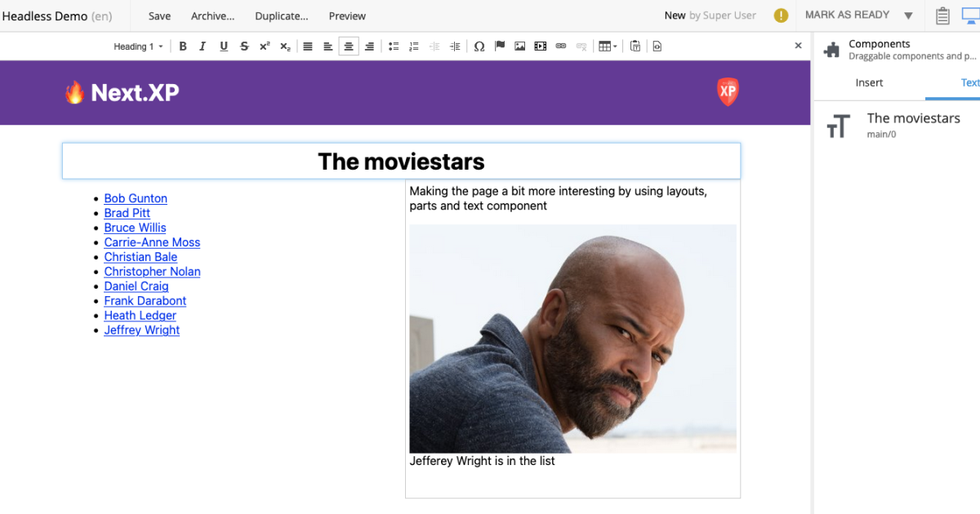This screenshot has height=514, width=980.
Task: Toggle bold formatting in the editor toolbar
Action: (182, 46)
